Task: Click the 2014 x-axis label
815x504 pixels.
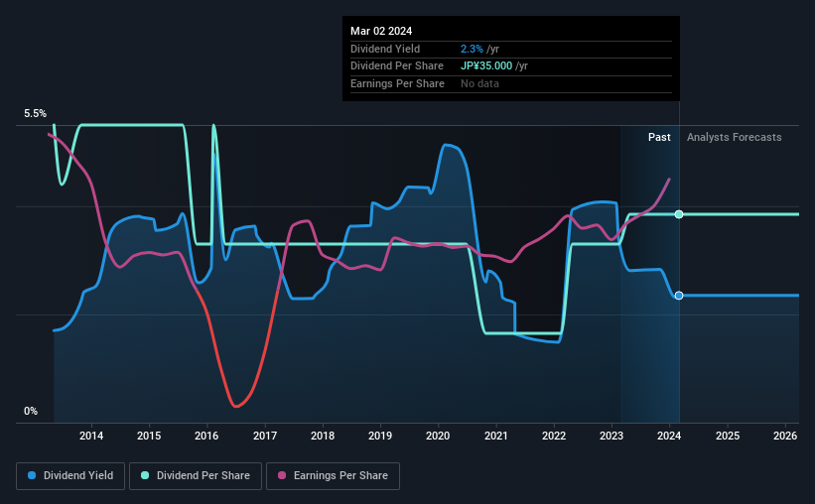Action: (91, 436)
